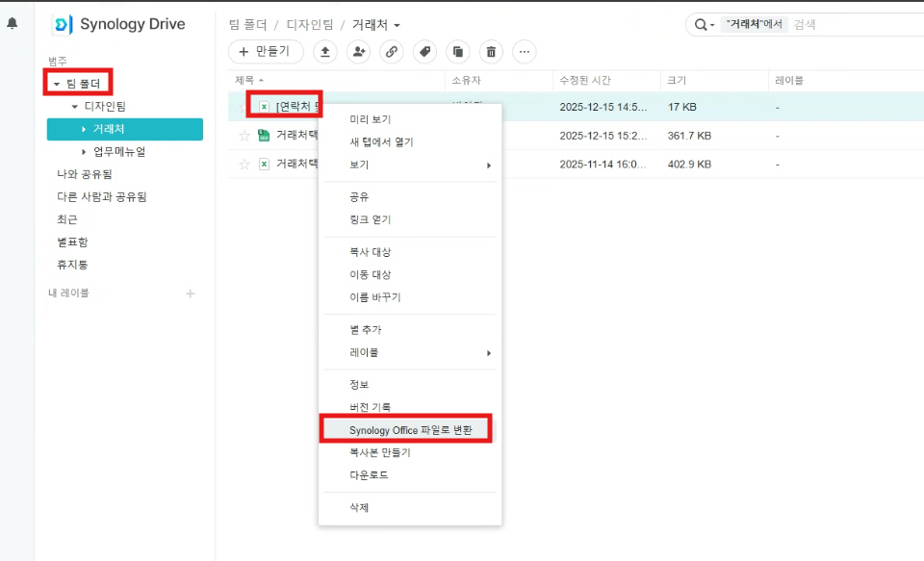Star the 402.9 KB file
924x561 pixels.
244,164
